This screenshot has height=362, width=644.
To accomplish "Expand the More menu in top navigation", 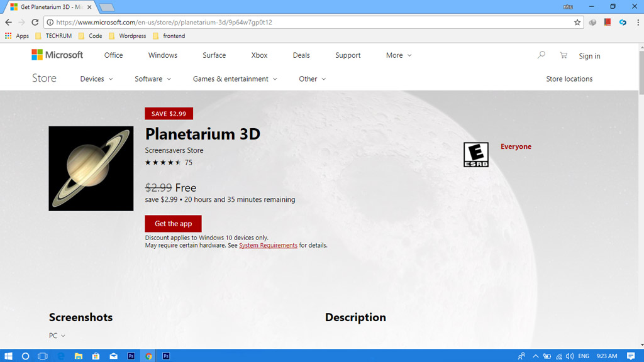I will pyautogui.click(x=398, y=55).
